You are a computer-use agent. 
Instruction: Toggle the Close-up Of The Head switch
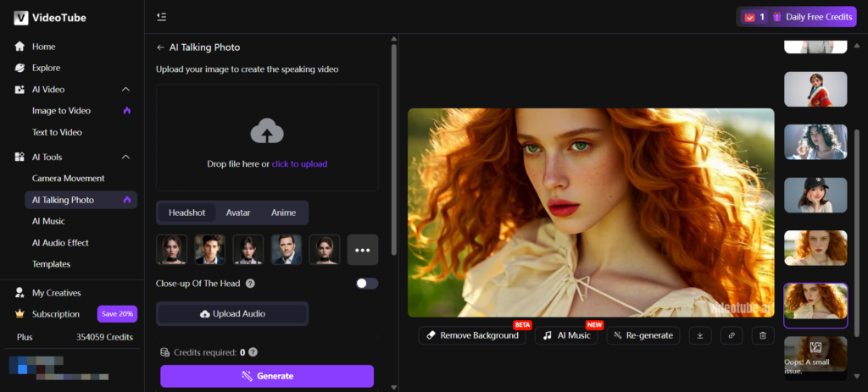click(x=367, y=284)
